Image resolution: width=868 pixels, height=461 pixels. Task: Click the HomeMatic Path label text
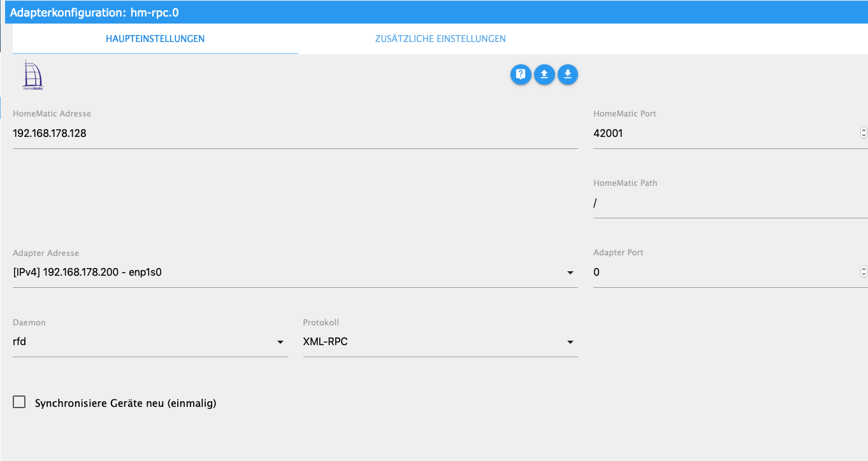[625, 183]
